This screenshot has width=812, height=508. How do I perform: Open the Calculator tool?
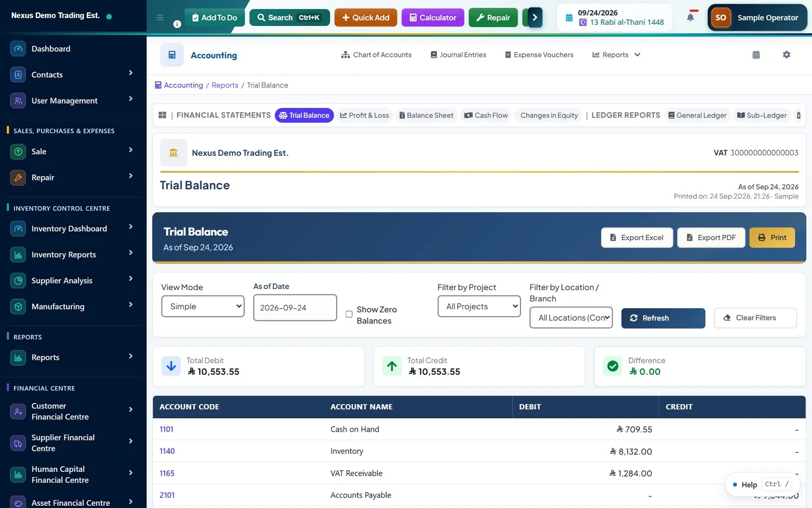pos(433,17)
